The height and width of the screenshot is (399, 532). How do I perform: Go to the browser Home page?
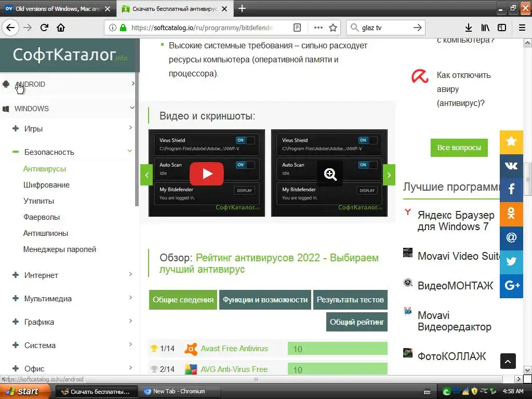[61, 28]
